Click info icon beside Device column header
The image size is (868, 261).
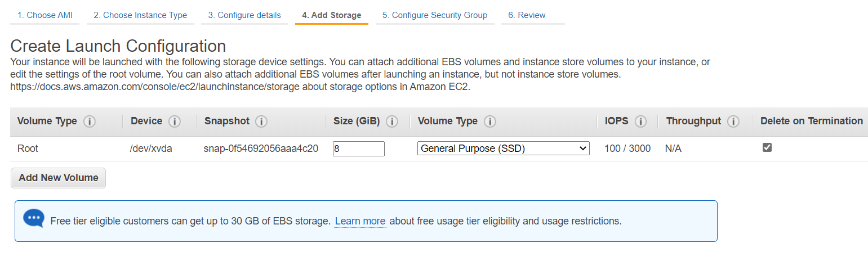pyautogui.click(x=175, y=121)
